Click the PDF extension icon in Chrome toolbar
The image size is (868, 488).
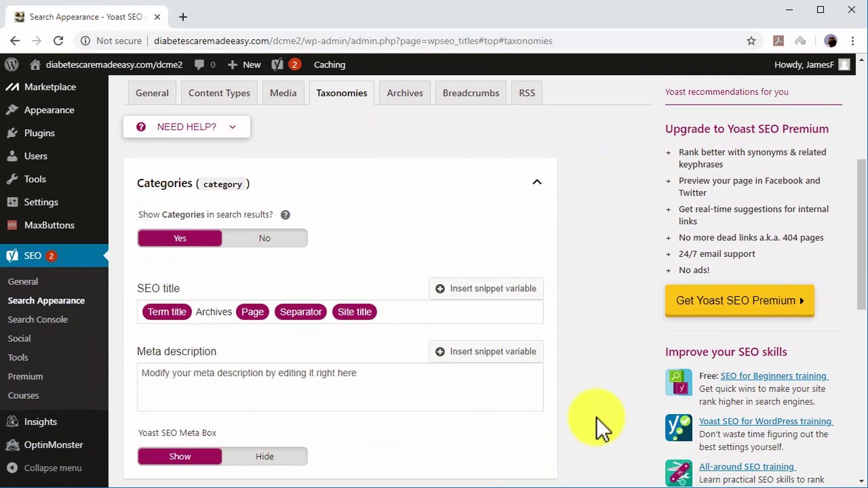pyautogui.click(x=778, y=41)
